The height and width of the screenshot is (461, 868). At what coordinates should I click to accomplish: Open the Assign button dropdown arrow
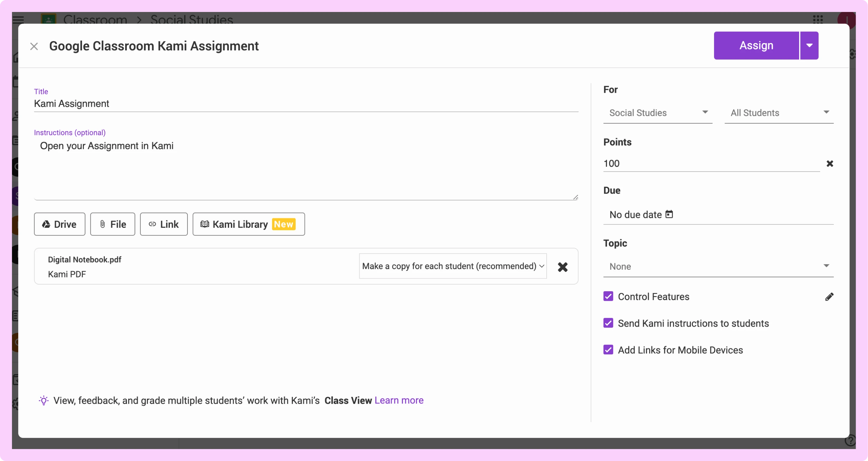click(x=809, y=46)
